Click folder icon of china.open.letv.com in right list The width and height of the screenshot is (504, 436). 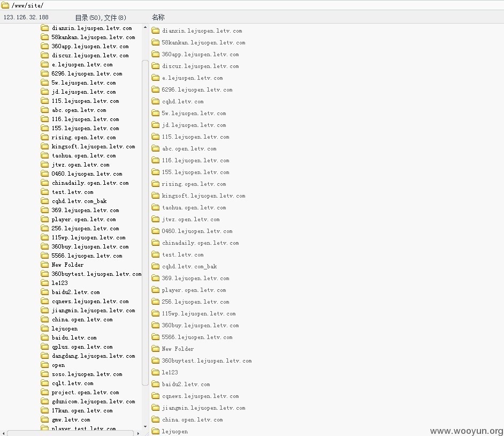point(156,419)
